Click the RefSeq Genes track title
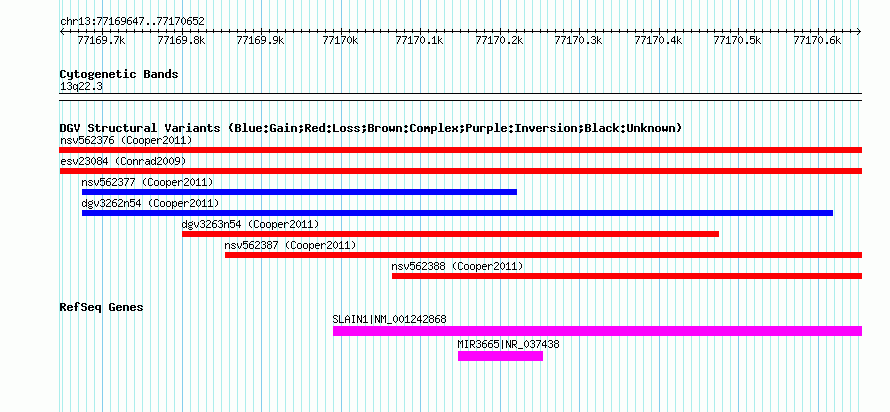Image resolution: width=890 pixels, height=412 pixels. click(102, 308)
